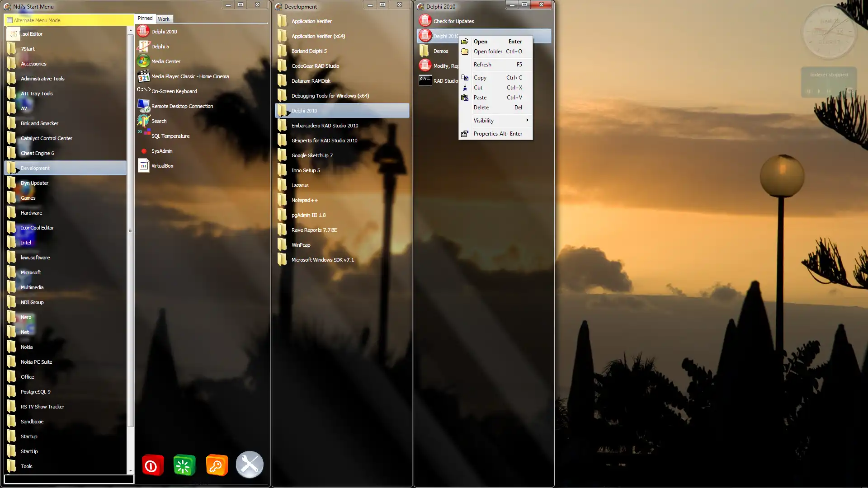The width and height of the screenshot is (868, 488).
Task: Expand the Lazarus folder
Action: coord(342,185)
